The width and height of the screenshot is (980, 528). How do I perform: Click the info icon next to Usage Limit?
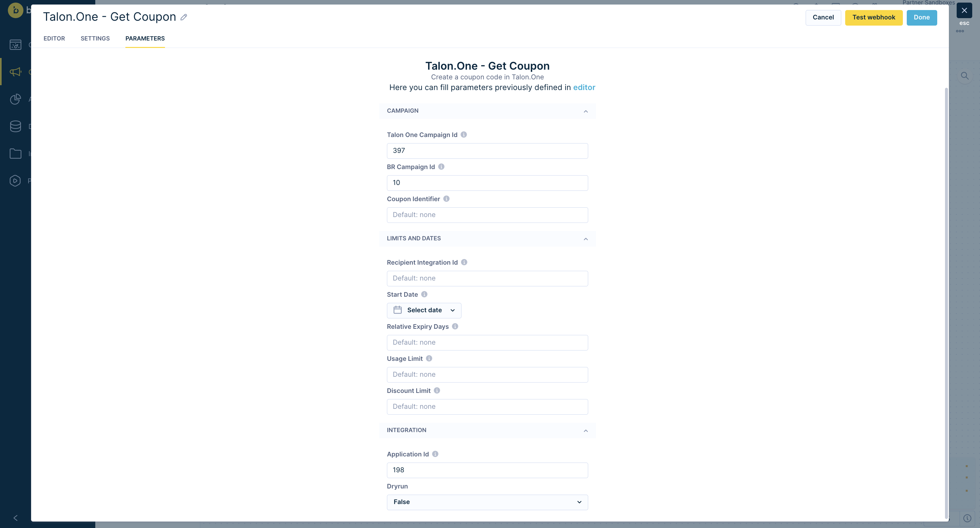click(429, 358)
